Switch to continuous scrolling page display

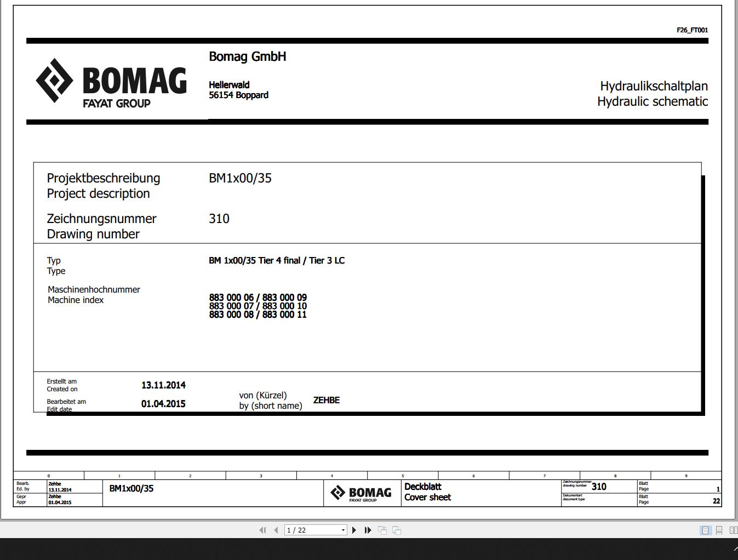coord(719,530)
